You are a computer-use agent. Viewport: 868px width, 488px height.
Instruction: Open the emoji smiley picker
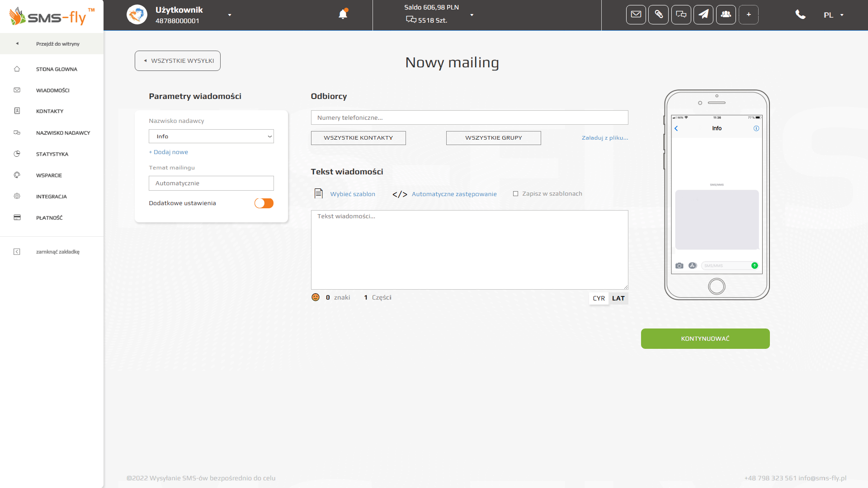(x=316, y=297)
